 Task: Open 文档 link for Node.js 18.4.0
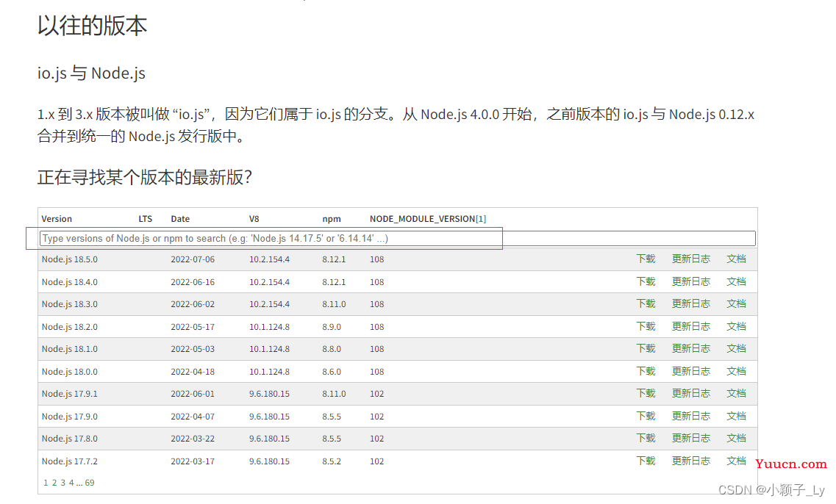pos(736,282)
